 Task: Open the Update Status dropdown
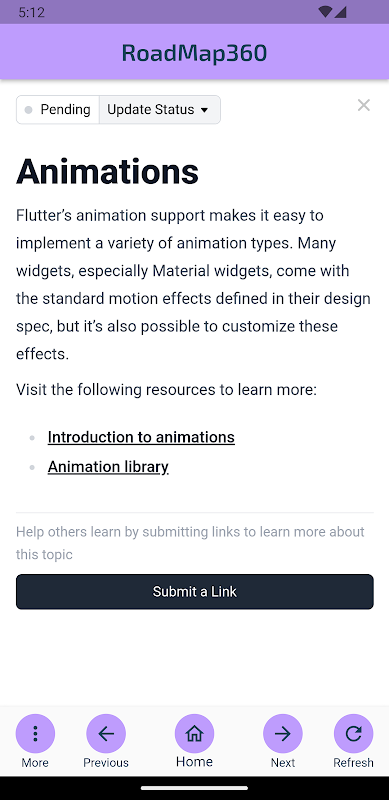pos(160,110)
